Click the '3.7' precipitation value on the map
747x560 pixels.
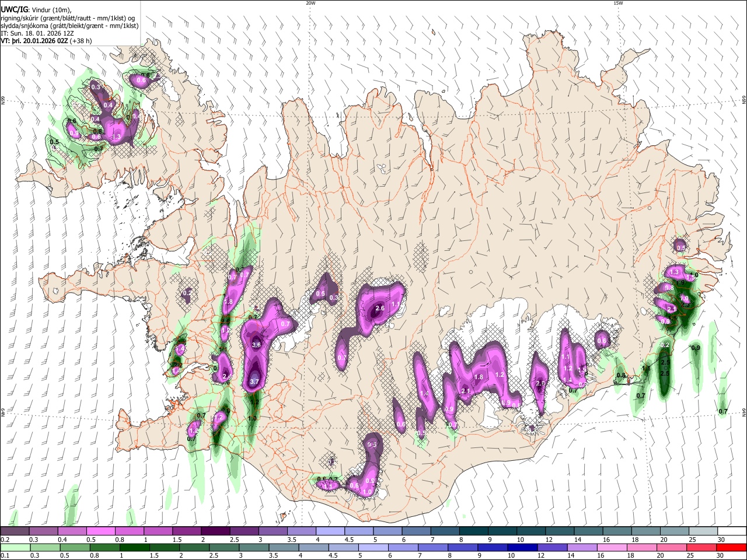pos(254,381)
